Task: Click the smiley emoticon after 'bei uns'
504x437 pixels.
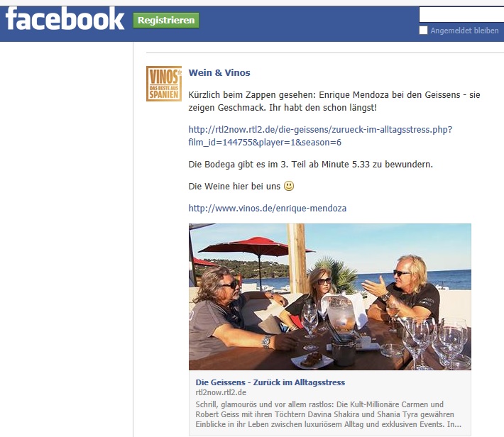Action: (x=289, y=186)
